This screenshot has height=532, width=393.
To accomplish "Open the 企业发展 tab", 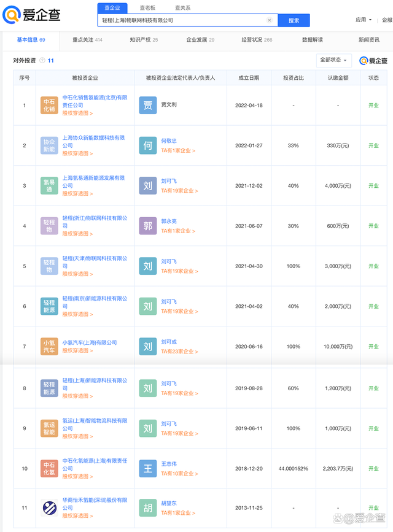I will tap(200, 40).
